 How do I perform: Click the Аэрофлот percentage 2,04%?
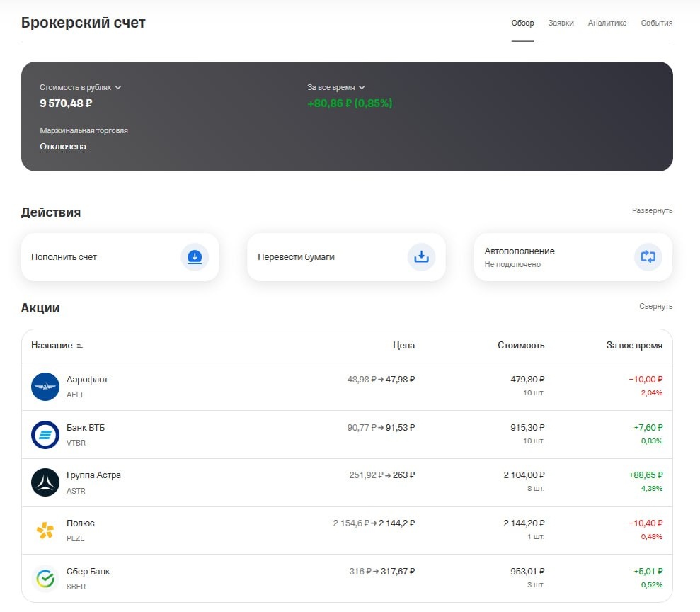652,393
